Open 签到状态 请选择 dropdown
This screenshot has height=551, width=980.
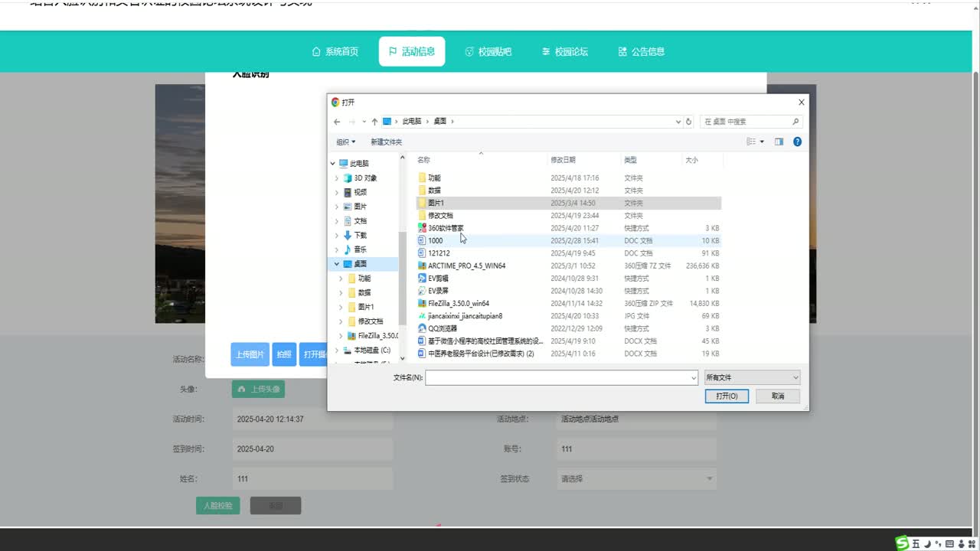point(637,479)
